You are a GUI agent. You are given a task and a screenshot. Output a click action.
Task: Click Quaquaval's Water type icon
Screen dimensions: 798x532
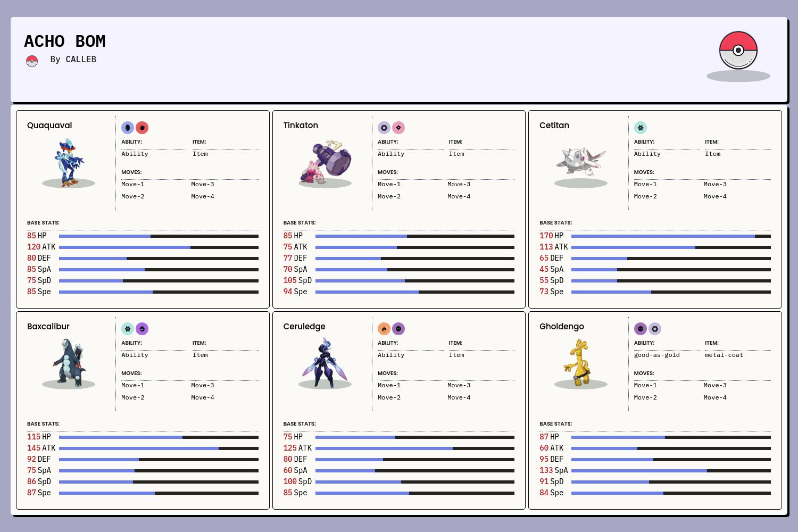[x=128, y=128]
